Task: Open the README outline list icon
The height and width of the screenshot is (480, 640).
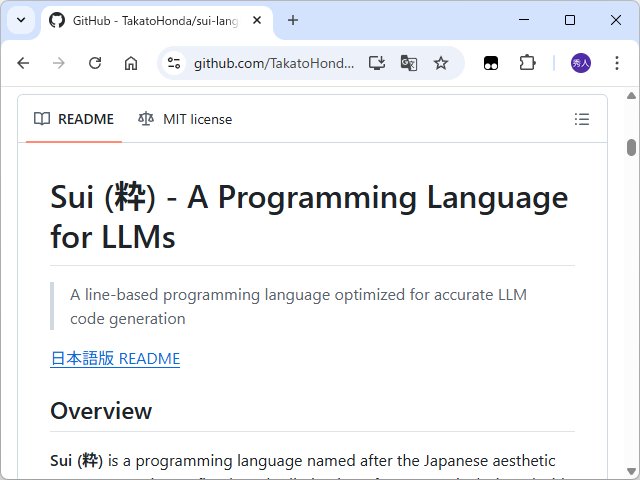Action: tap(582, 119)
